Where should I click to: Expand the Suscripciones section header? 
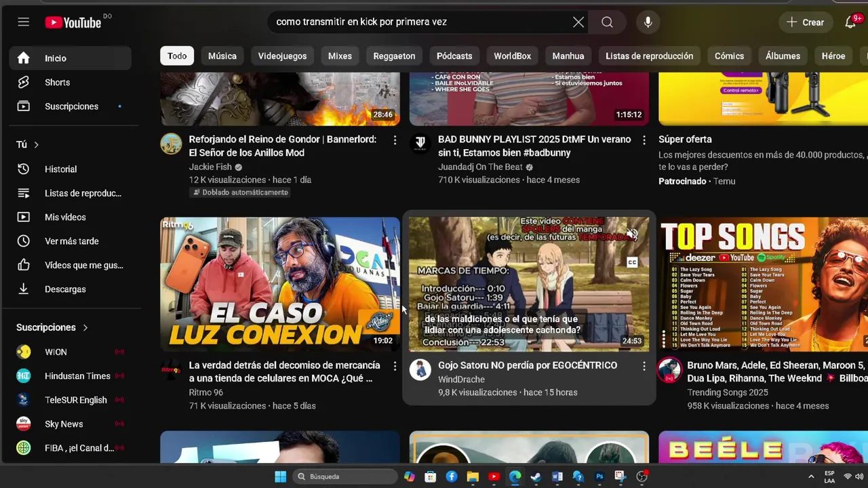pos(53,327)
